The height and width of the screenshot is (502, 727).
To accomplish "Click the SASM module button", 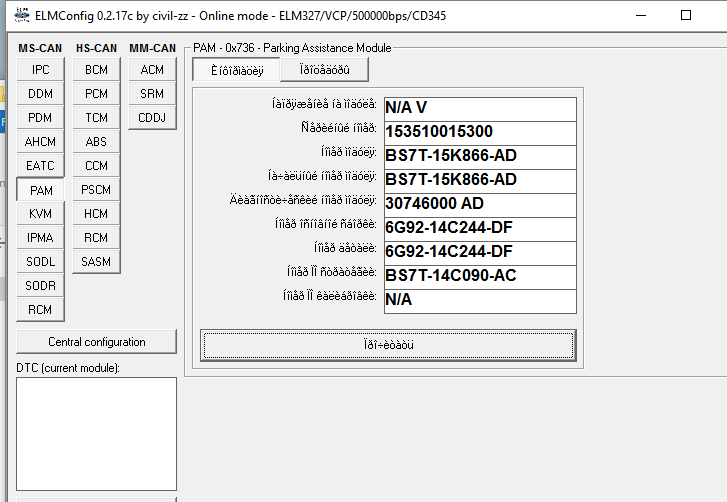I will pos(96,262).
